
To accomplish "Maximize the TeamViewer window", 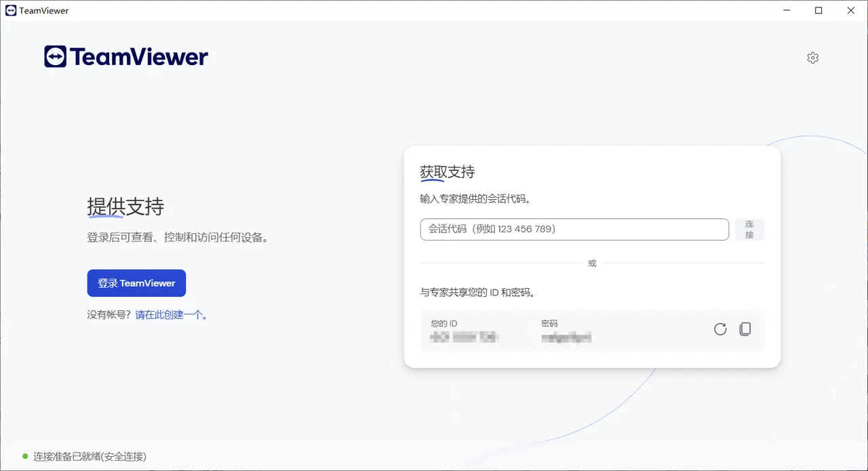I will (818, 10).
